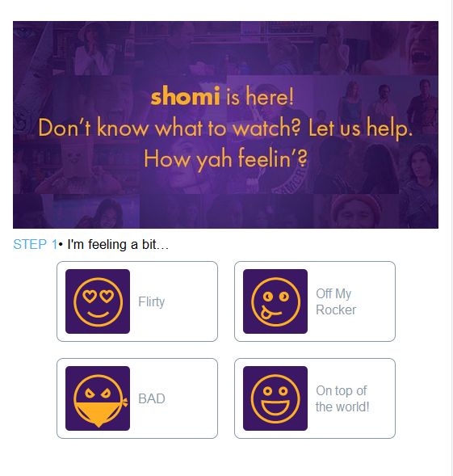Click the shomi logo word in banner
This screenshot has height=476, width=453.
pyautogui.click(x=185, y=95)
